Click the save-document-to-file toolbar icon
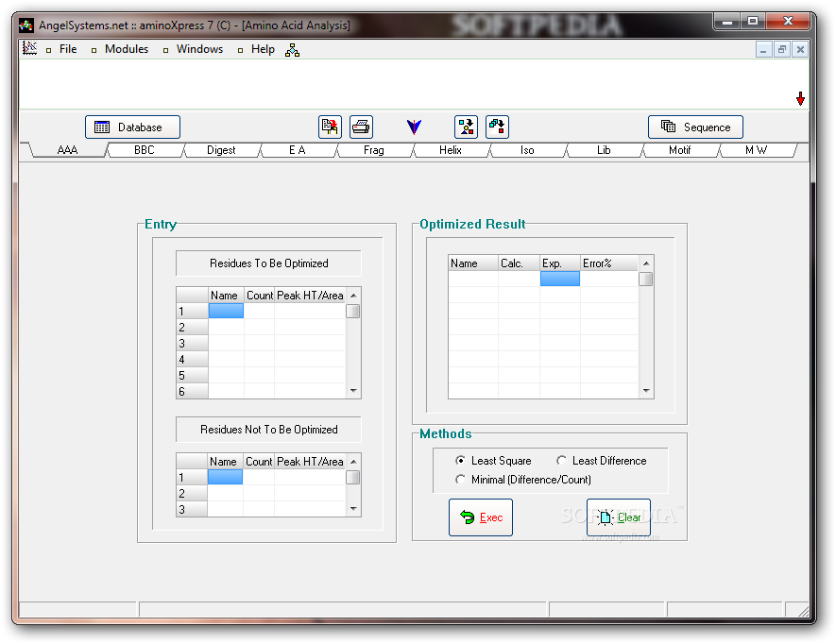The image size is (836, 644). coord(330,127)
